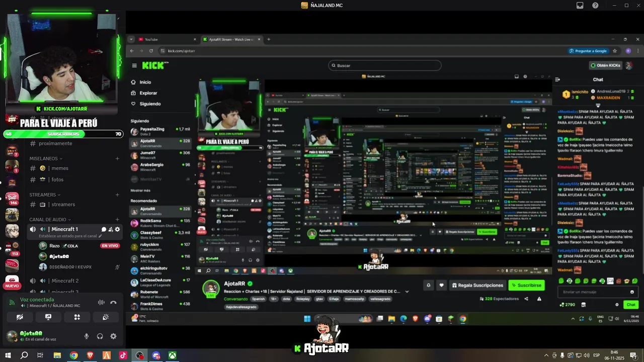
Task: Open the activities launcher button
Action: (77, 317)
